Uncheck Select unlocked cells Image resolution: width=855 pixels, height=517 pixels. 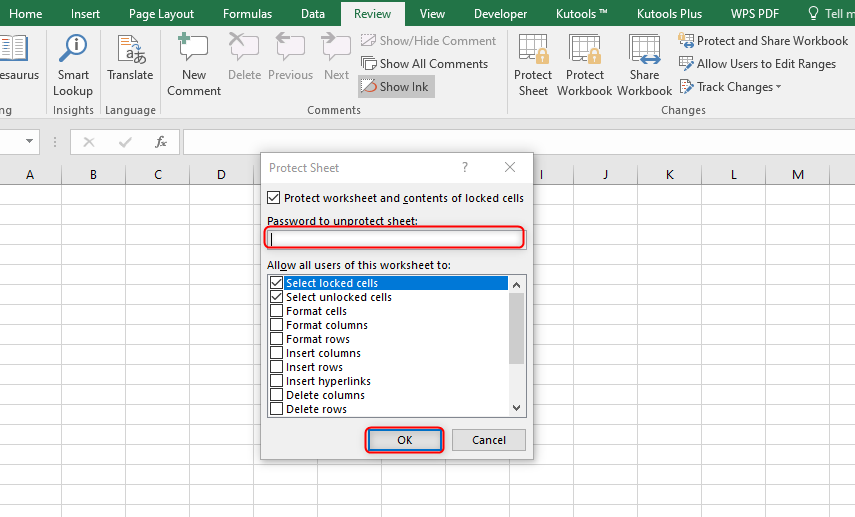pos(276,297)
